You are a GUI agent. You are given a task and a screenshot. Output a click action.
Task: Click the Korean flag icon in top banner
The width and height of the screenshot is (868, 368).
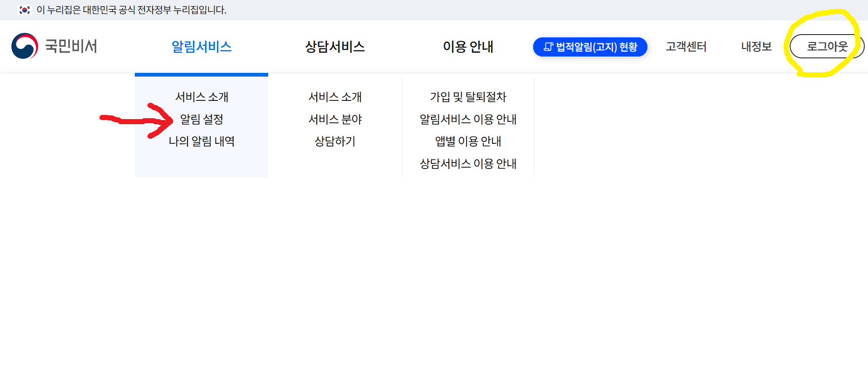point(24,10)
